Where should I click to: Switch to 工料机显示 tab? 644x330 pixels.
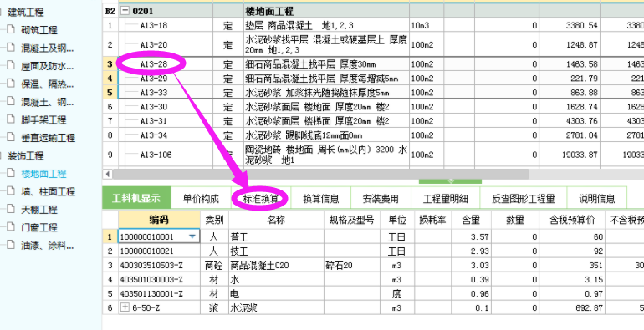136,199
